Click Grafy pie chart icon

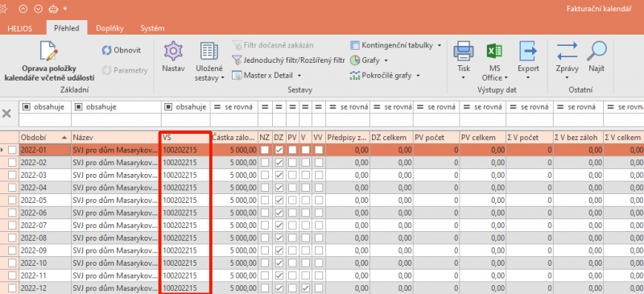point(354,60)
